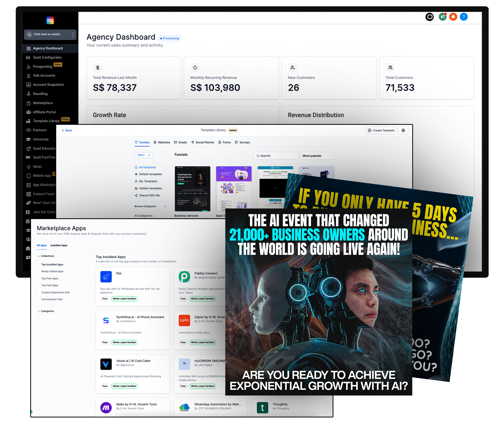
Task: Click the funnel templates Search field
Action: 276,156
